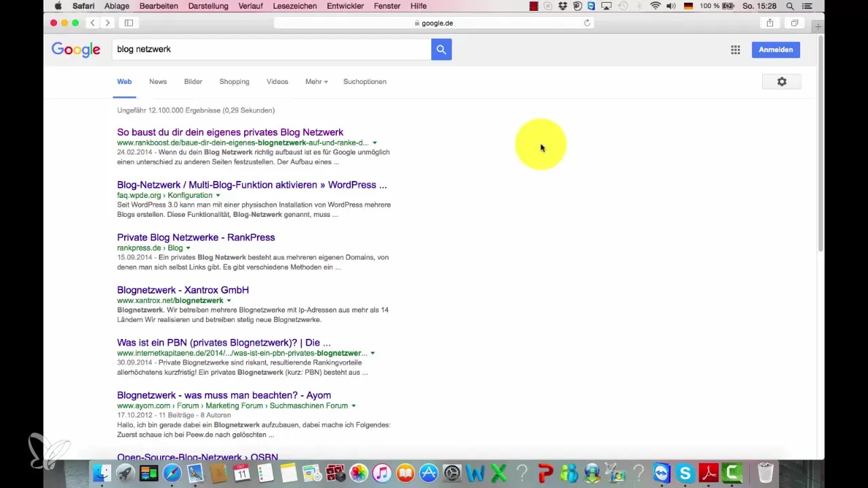Open 'Was ist ein PBN' result
Viewport: 868px width, 488px height.
click(x=224, y=342)
